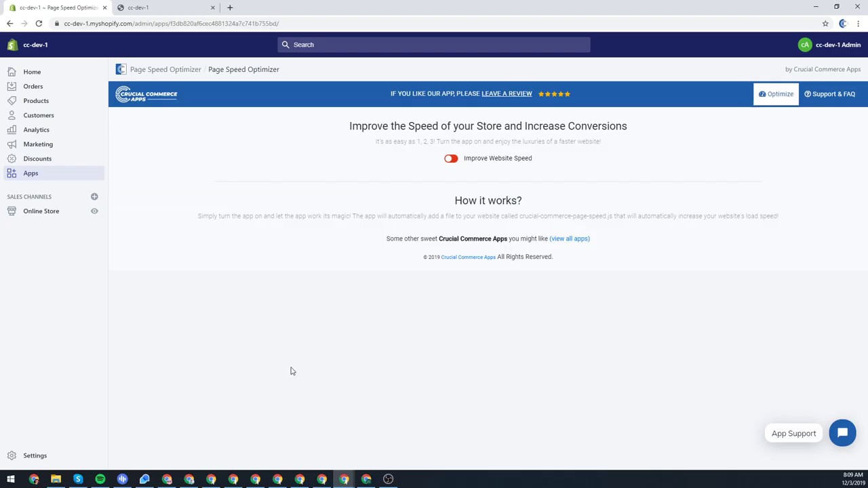The width and height of the screenshot is (868, 488).
Task: Click the SALES CHANNELS heading
Action: pyautogui.click(x=29, y=197)
